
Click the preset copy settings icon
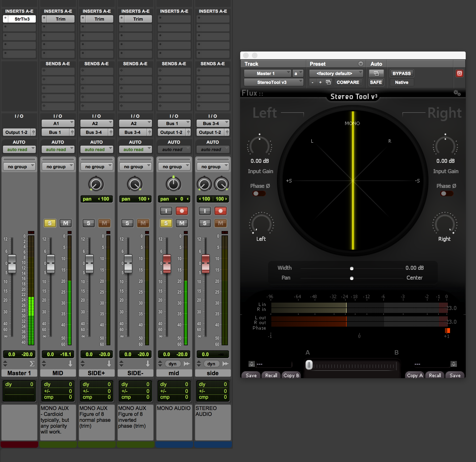coord(328,82)
